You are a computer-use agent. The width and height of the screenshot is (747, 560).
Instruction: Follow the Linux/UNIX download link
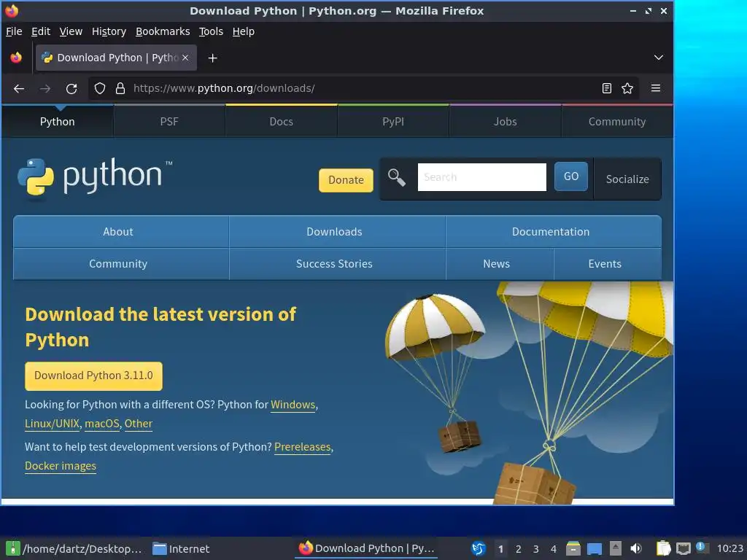click(x=52, y=424)
